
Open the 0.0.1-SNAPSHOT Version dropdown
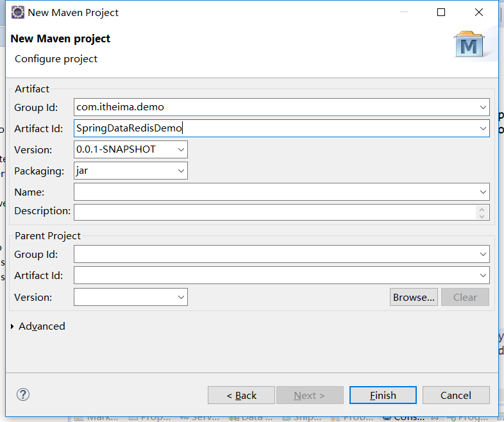point(181,149)
